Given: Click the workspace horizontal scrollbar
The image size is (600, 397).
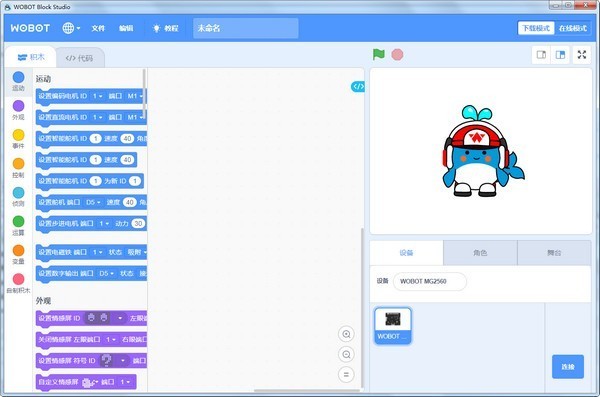Looking at the screenshot, I should [x=307, y=391].
